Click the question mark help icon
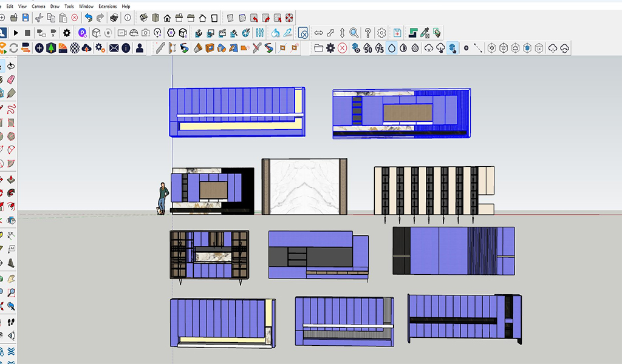 (x=367, y=33)
